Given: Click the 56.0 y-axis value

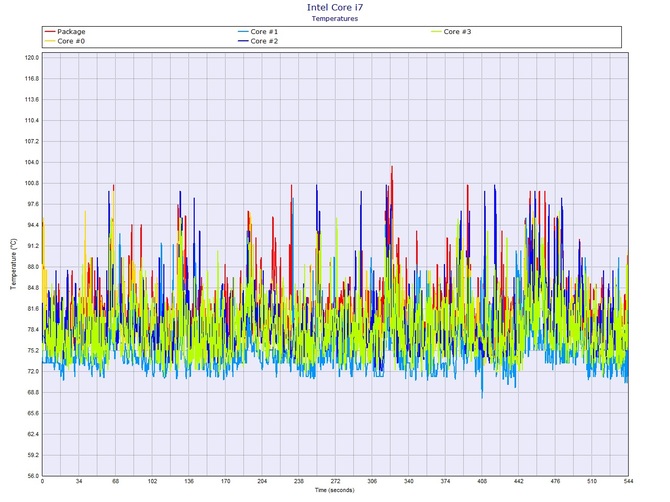Looking at the screenshot, I should point(33,476).
